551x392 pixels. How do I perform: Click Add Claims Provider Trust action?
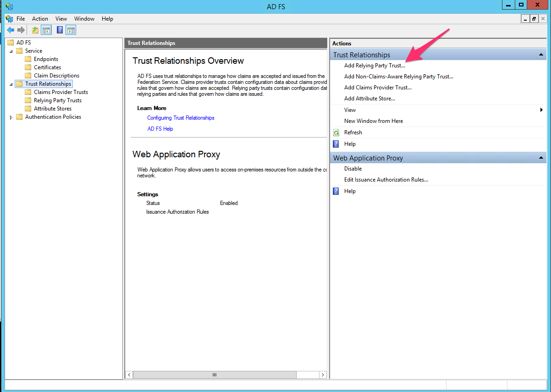tap(378, 88)
